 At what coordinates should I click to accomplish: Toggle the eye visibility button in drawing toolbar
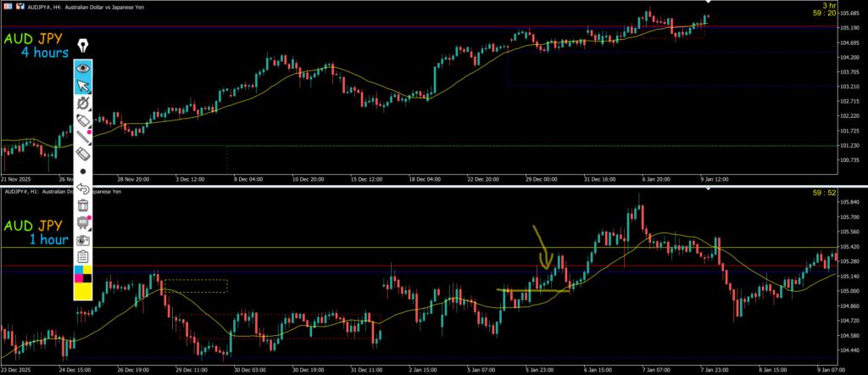[x=83, y=68]
